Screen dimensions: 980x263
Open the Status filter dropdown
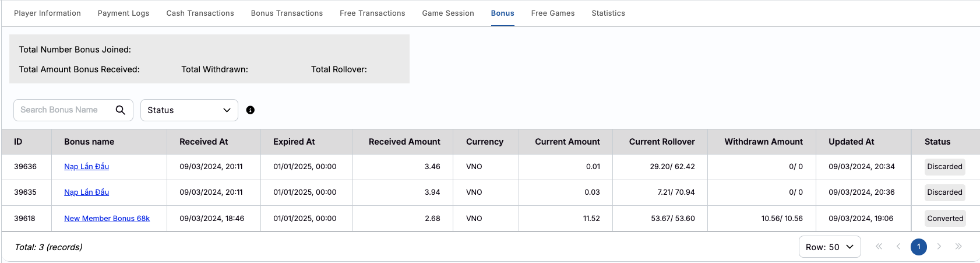point(189,110)
